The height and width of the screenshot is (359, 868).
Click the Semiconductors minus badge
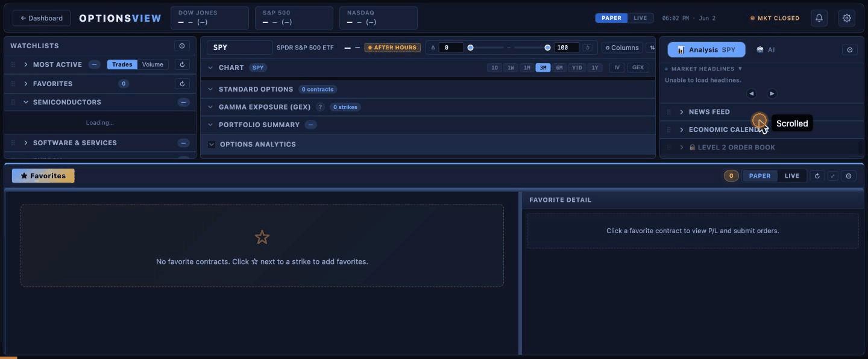tap(184, 102)
